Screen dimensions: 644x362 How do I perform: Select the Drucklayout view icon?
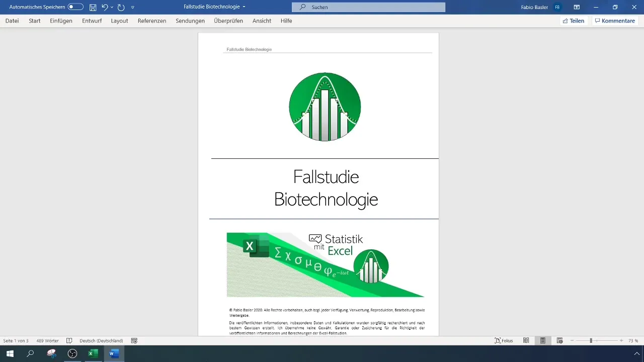pyautogui.click(x=543, y=340)
